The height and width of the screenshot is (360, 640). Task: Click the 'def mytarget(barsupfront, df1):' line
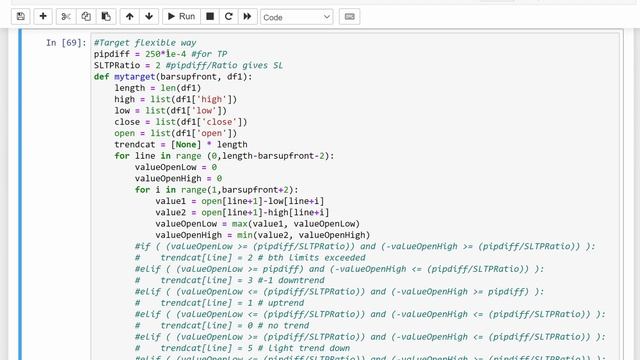173,77
